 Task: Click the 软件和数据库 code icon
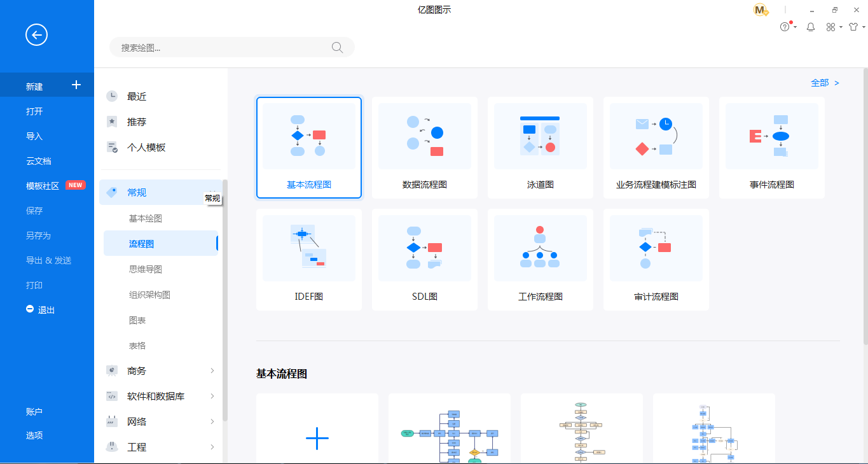coord(112,396)
